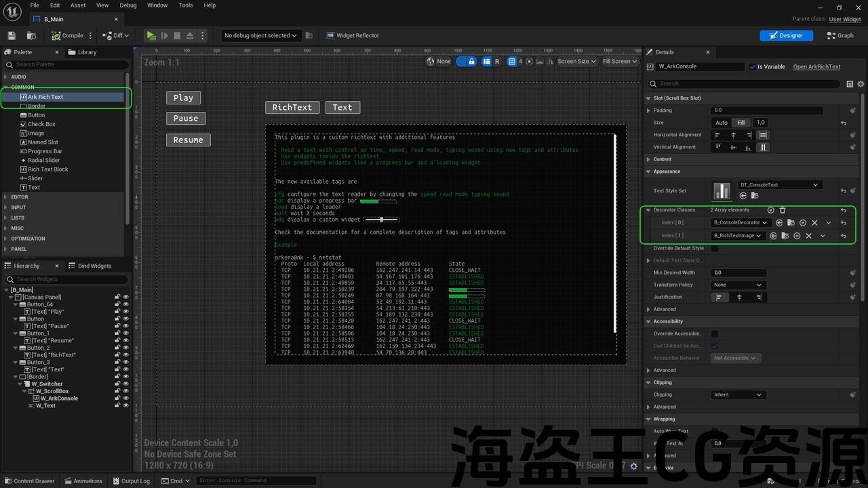Image resolution: width=868 pixels, height=488 pixels.
Task: Switch to Graph mode
Action: point(840,35)
